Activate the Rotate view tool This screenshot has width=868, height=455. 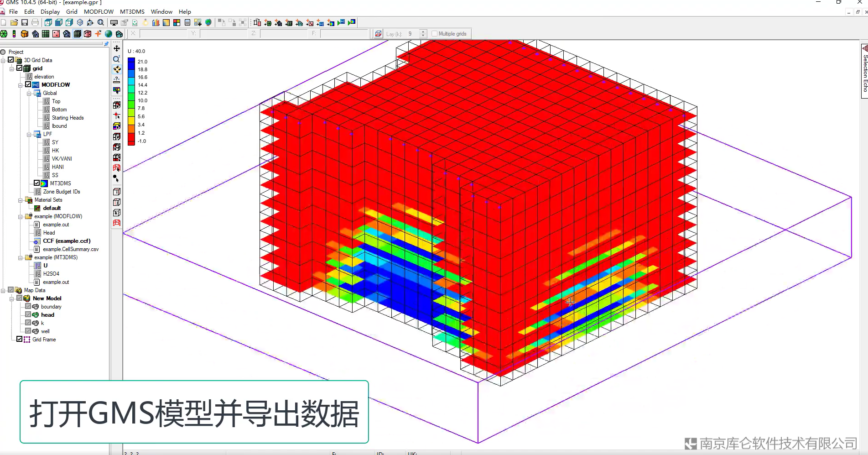(x=117, y=69)
